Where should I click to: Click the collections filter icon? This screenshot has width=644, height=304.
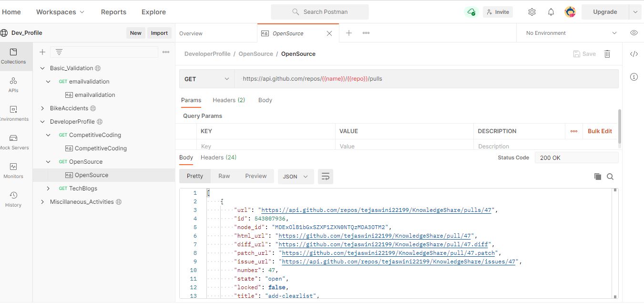59,52
